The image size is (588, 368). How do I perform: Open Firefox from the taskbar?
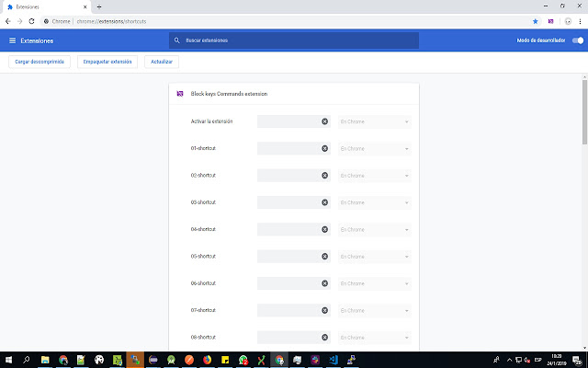[207, 360]
